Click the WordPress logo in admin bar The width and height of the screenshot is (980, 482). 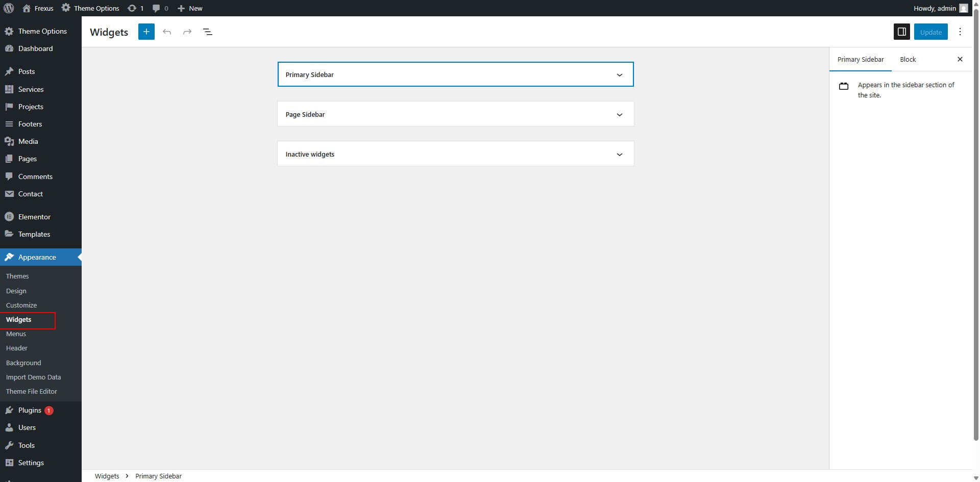(9, 8)
